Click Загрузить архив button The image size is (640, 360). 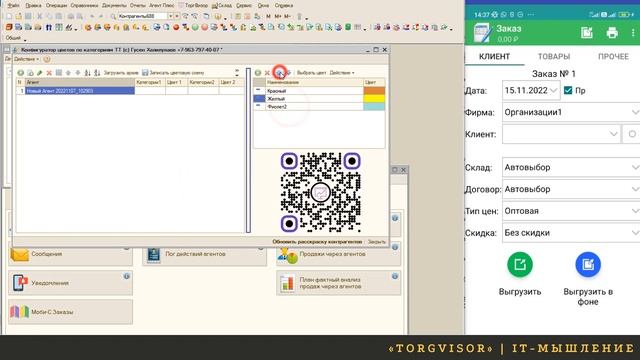(121, 73)
